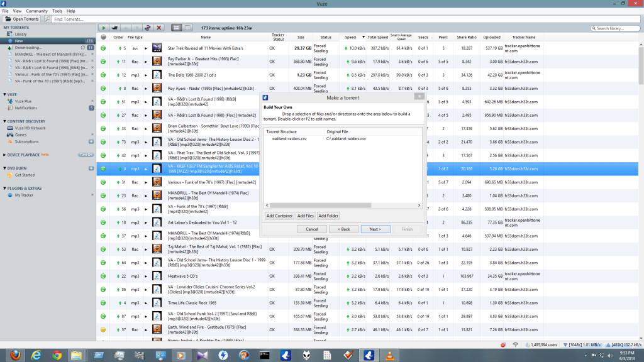
Task: Close the Vuze Plus sidebar entry
Action: (x=92, y=101)
